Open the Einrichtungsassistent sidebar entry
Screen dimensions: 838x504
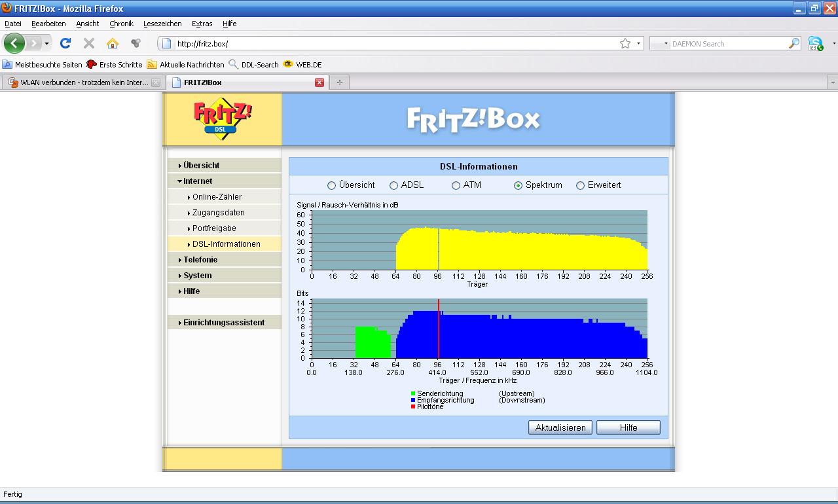click(225, 323)
